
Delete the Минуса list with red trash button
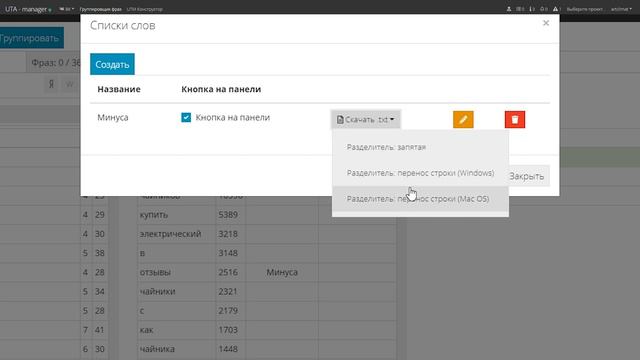[515, 119]
